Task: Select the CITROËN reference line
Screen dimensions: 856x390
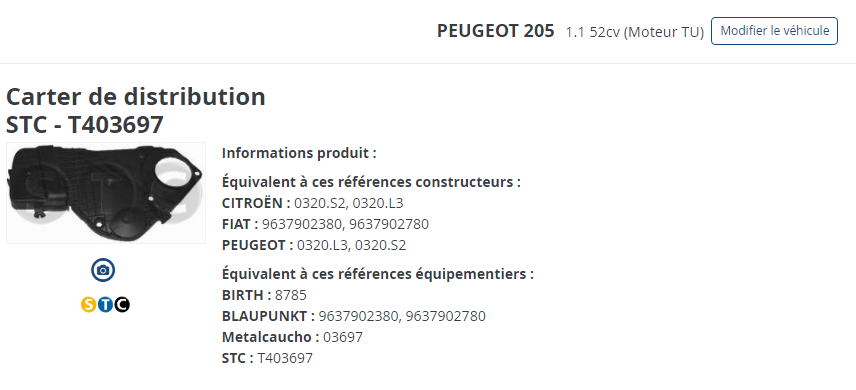Action: 312,203
